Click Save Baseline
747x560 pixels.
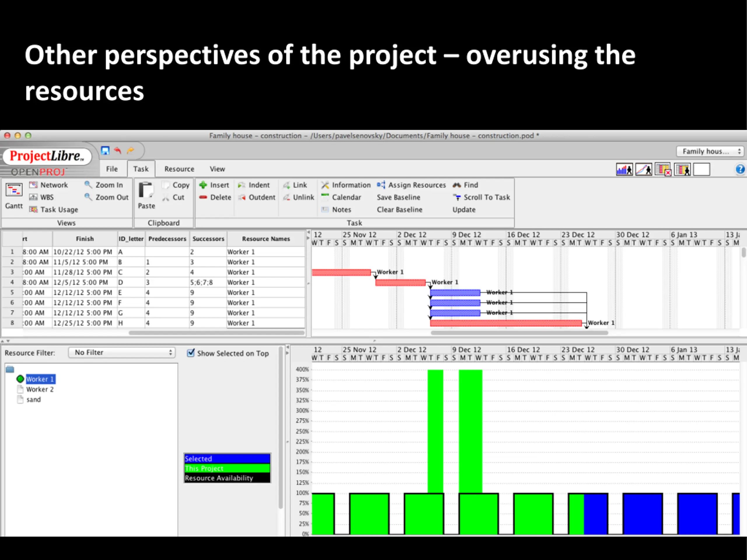(399, 197)
